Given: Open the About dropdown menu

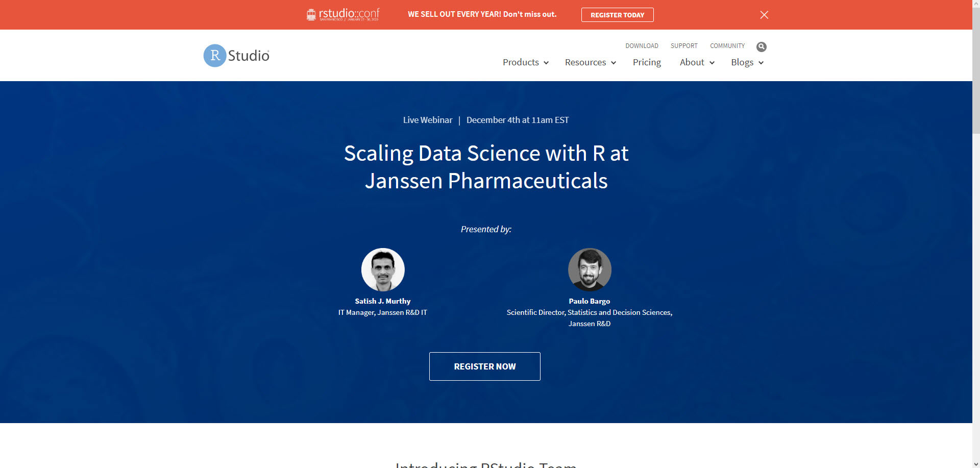Looking at the screenshot, I should pos(697,62).
